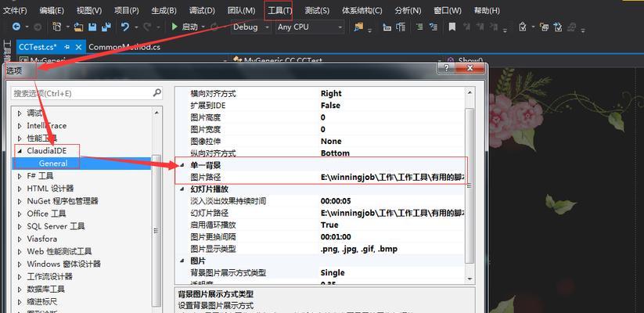Click the search magnifier in options dialog
The image size is (644, 313).
coord(157,93)
